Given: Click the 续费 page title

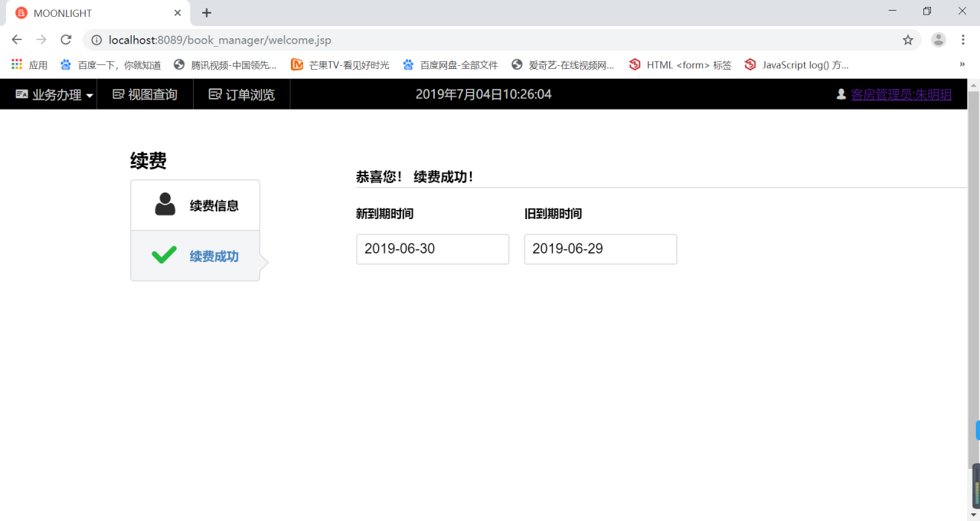Looking at the screenshot, I should pos(149,161).
